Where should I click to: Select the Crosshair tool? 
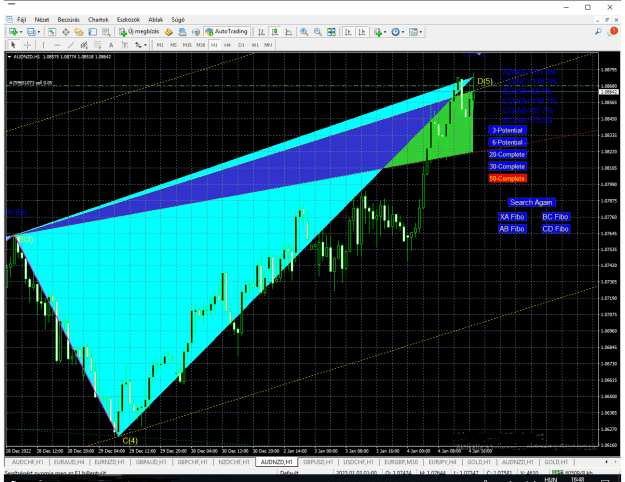pos(27,45)
